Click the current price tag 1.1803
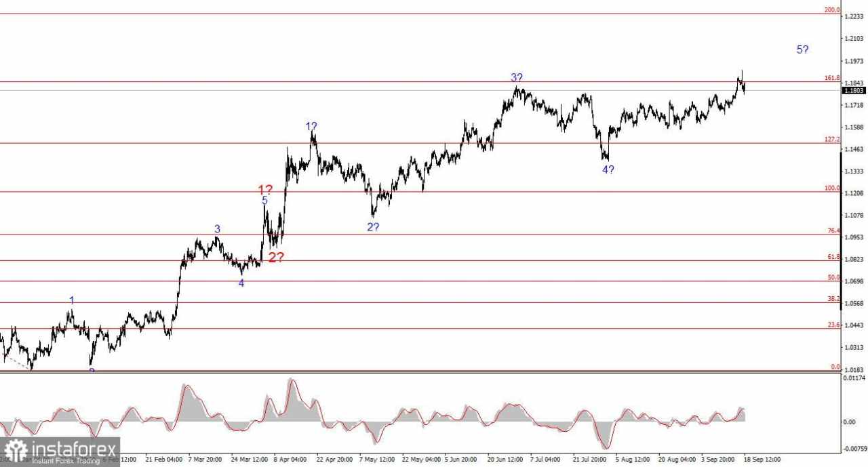 point(854,90)
